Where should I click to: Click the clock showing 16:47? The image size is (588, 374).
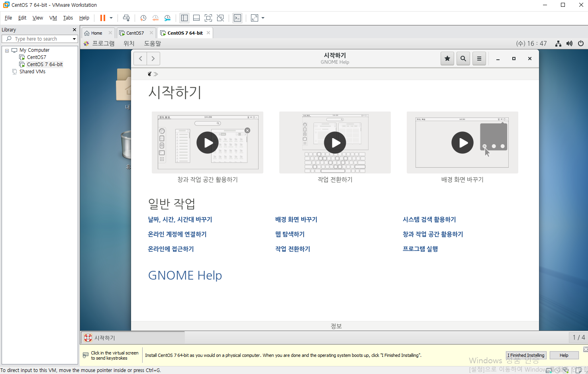pyautogui.click(x=531, y=43)
